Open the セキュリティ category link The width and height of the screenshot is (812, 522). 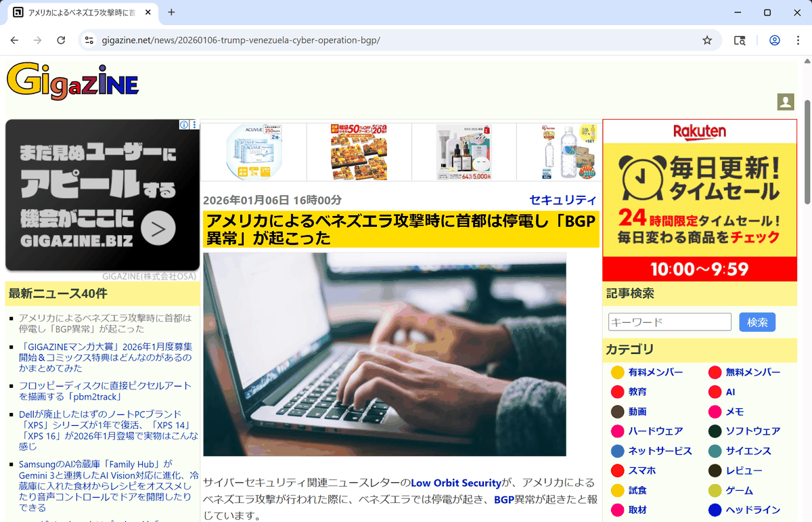click(563, 200)
